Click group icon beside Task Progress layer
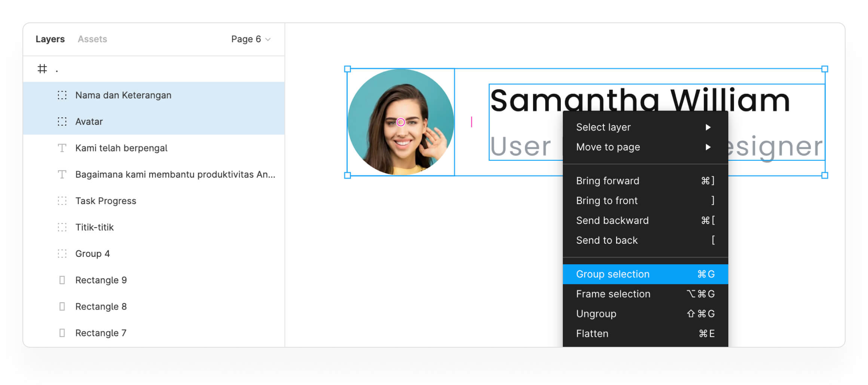 pos(62,201)
